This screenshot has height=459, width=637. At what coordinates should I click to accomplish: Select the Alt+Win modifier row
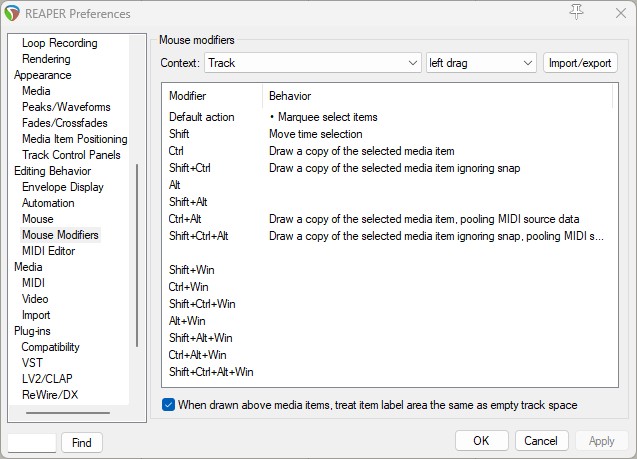(x=389, y=321)
